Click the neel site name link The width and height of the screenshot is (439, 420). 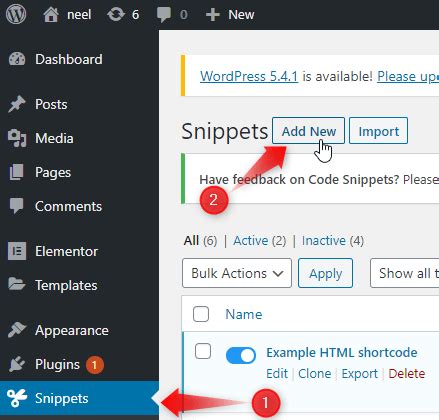tap(79, 15)
